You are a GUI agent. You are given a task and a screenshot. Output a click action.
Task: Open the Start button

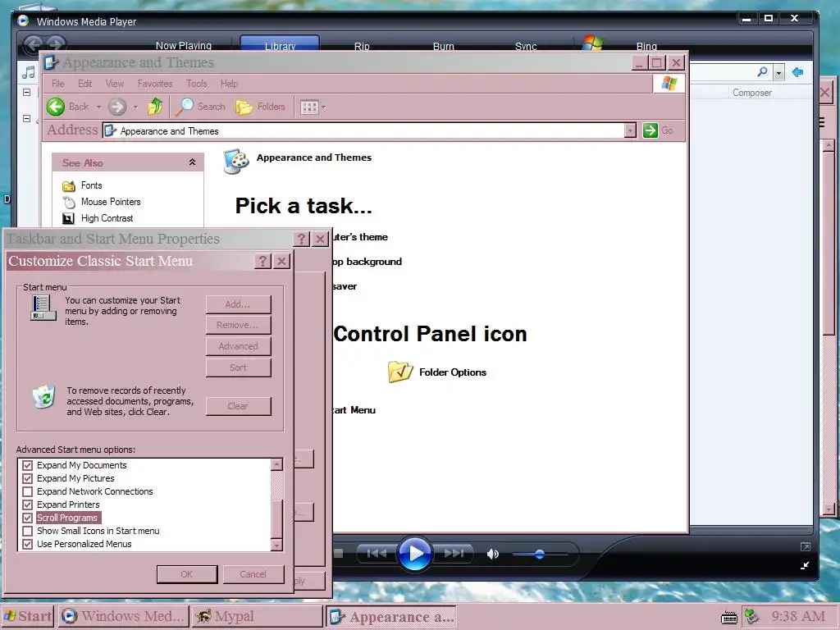pos(27,617)
